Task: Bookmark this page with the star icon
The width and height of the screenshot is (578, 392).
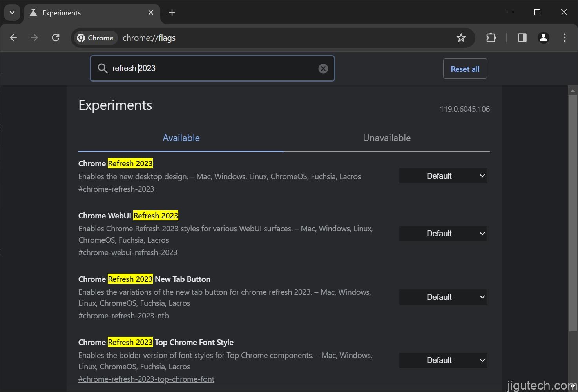Action: coord(461,38)
